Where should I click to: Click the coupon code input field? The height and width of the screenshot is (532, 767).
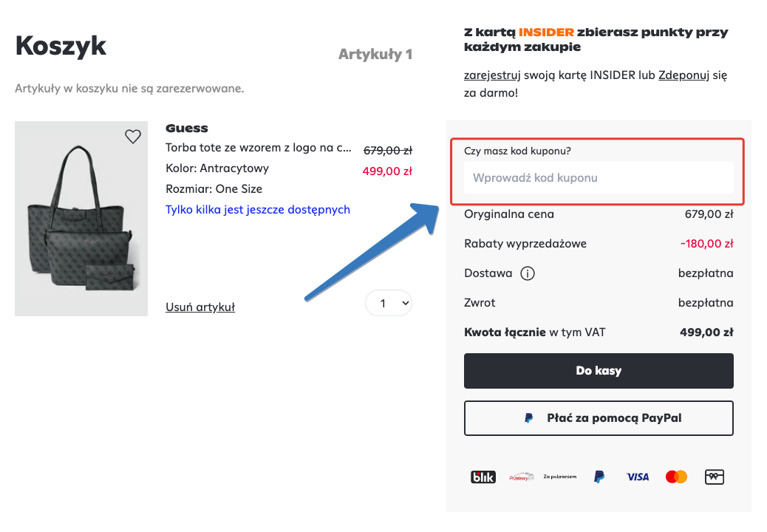[599, 178]
